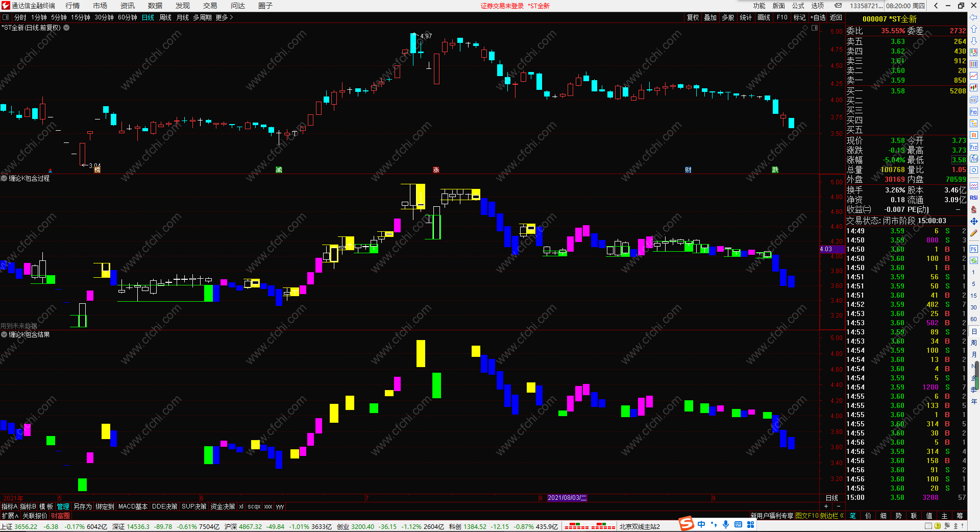Select the 30分钟 period
The image size is (980, 532).
tap(104, 17)
